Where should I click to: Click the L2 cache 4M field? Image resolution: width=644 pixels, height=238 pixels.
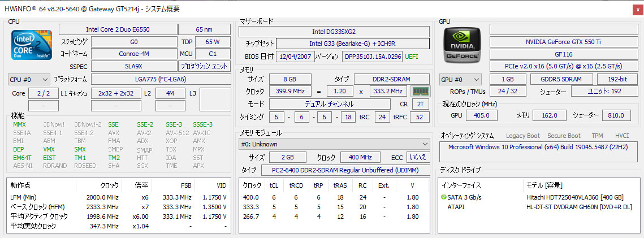coord(170,93)
